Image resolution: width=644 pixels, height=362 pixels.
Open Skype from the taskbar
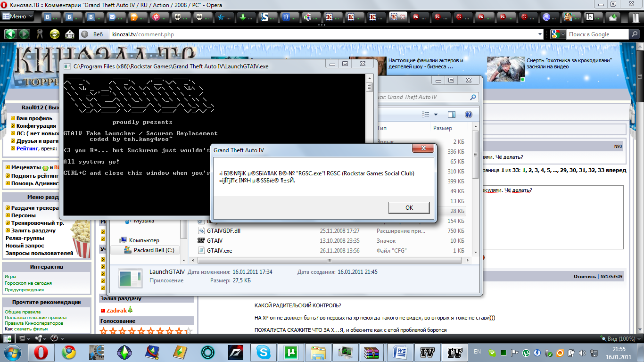pyautogui.click(x=263, y=352)
